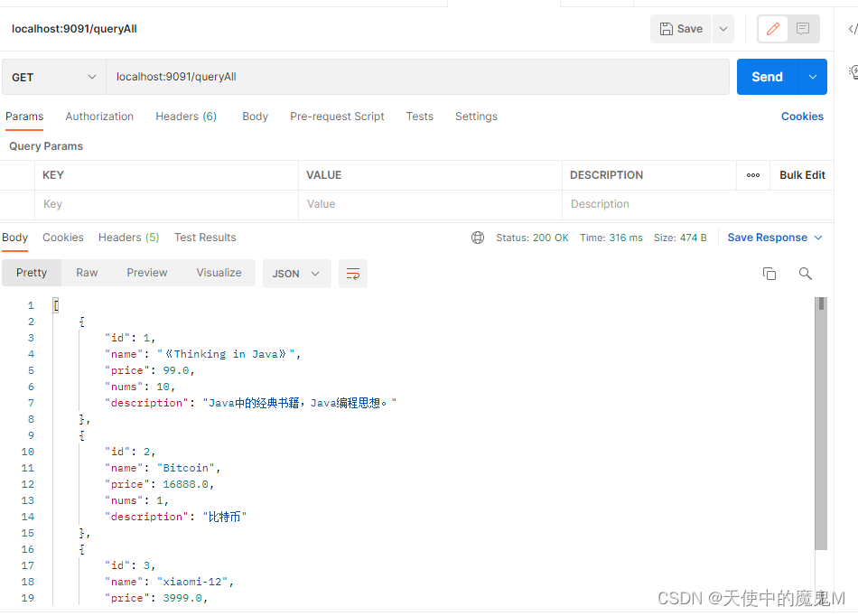Click the response body vertical scrollbar
Viewport: 858px width, 616px height.
pyautogui.click(x=821, y=424)
